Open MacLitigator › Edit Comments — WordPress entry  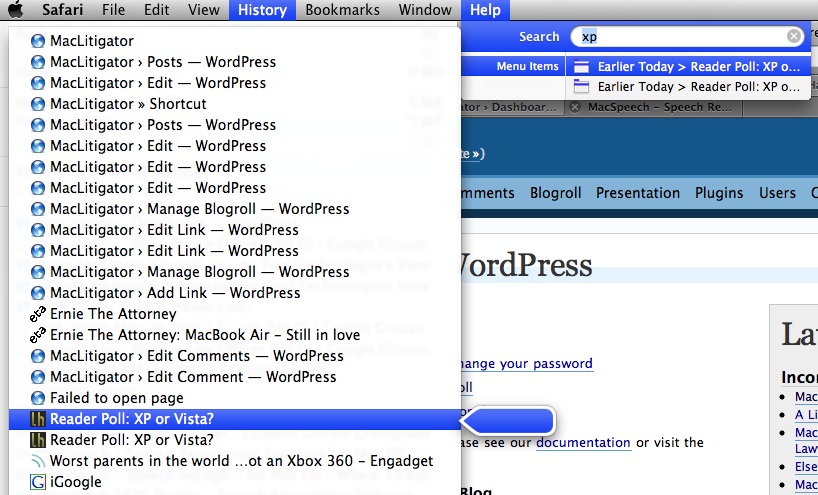pyautogui.click(x=235, y=356)
